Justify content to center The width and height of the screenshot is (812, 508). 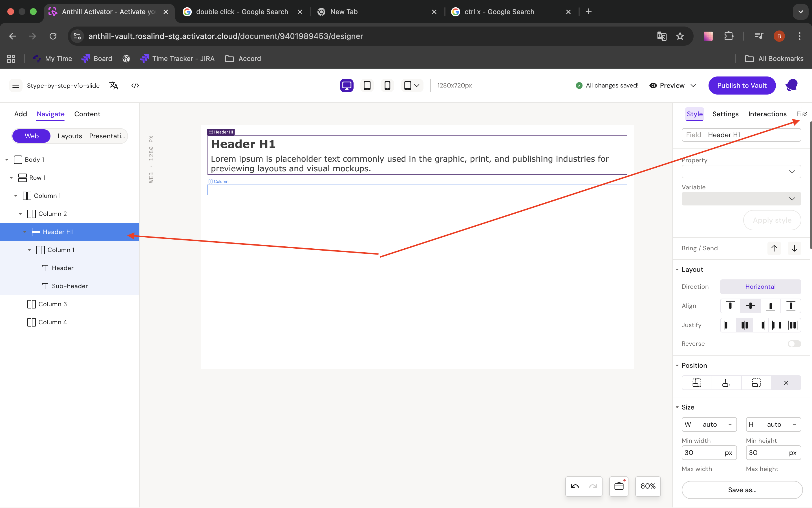[x=745, y=325]
